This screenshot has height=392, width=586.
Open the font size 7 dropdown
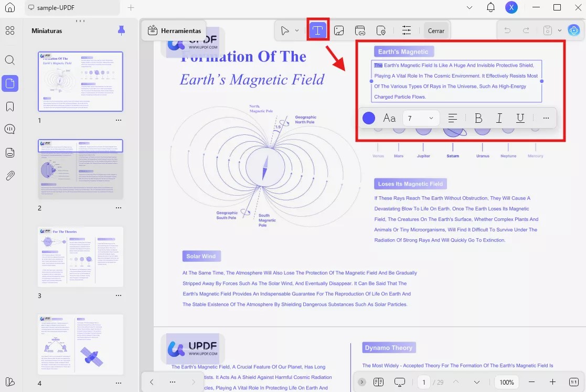point(420,118)
